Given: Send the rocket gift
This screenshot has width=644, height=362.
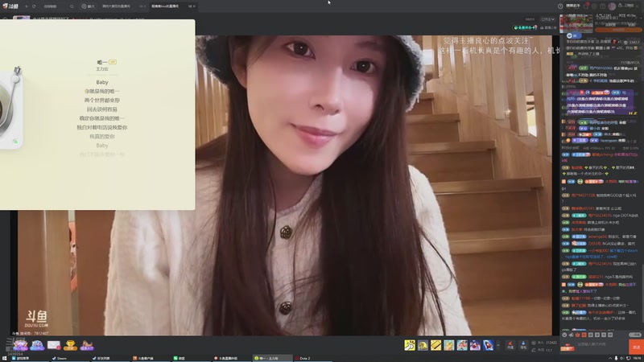Looking at the screenshot, I should coord(489,345).
